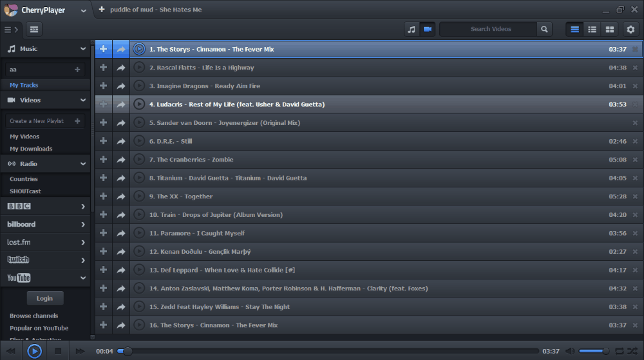Toggle shuffle mode
The height and width of the screenshot is (360, 644).
point(632,351)
